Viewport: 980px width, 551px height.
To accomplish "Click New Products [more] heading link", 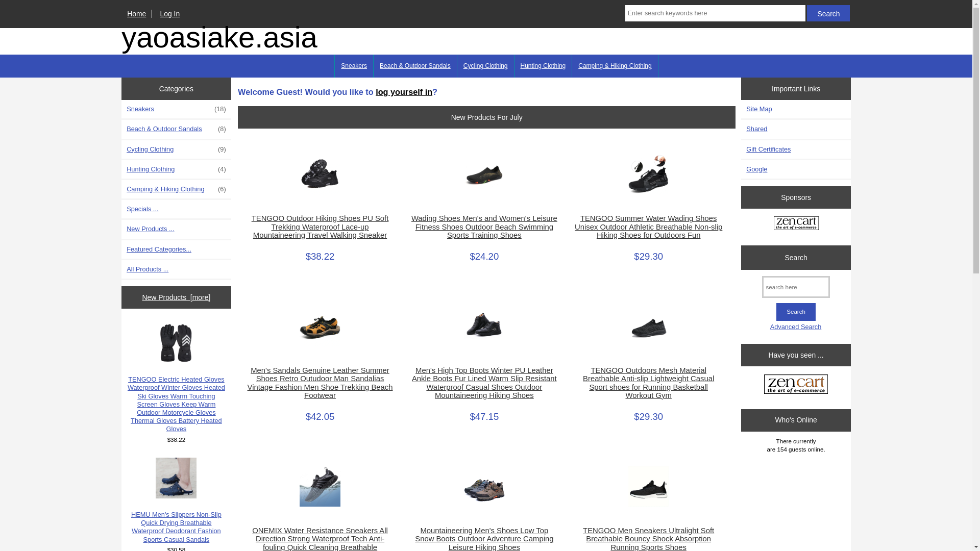I will tap(176, 297).
